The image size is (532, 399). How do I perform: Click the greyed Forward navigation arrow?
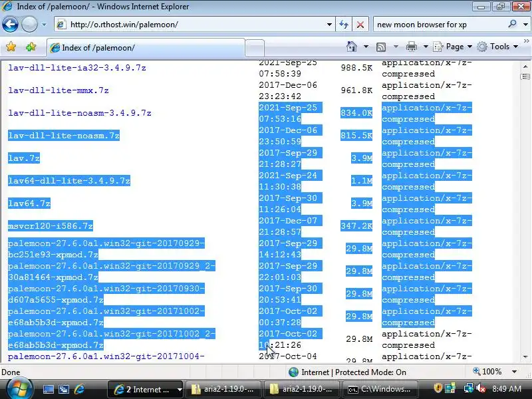click(29, 25)
